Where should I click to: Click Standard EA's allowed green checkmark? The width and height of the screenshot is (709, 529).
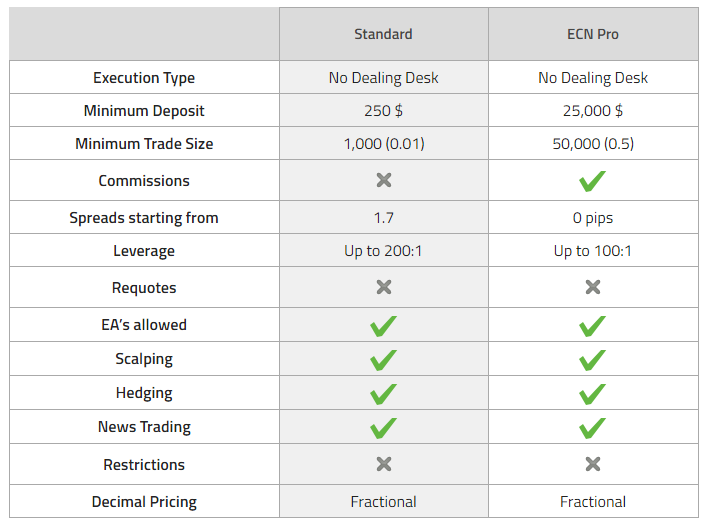383,326
